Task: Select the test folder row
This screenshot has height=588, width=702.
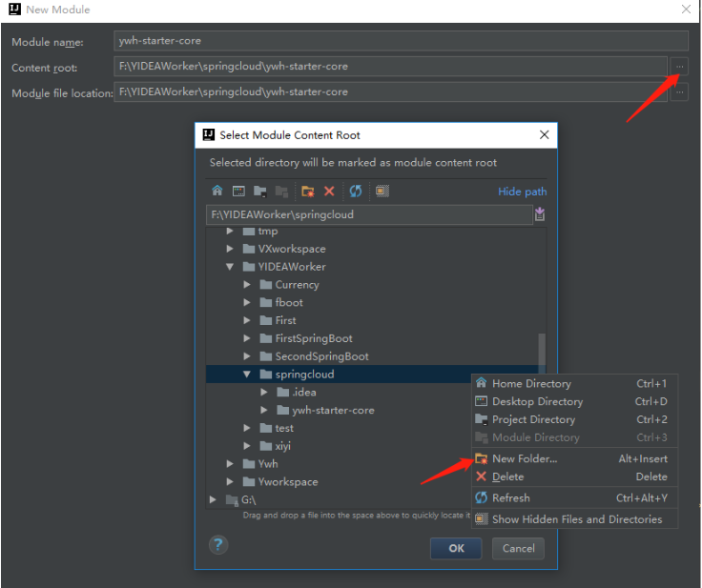Action: tap(339, 428)
